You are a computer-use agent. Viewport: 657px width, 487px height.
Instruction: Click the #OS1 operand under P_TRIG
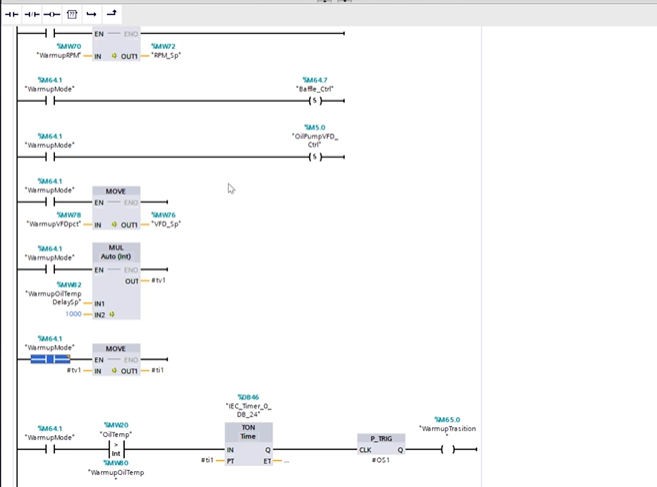click(x=381, y=460)
